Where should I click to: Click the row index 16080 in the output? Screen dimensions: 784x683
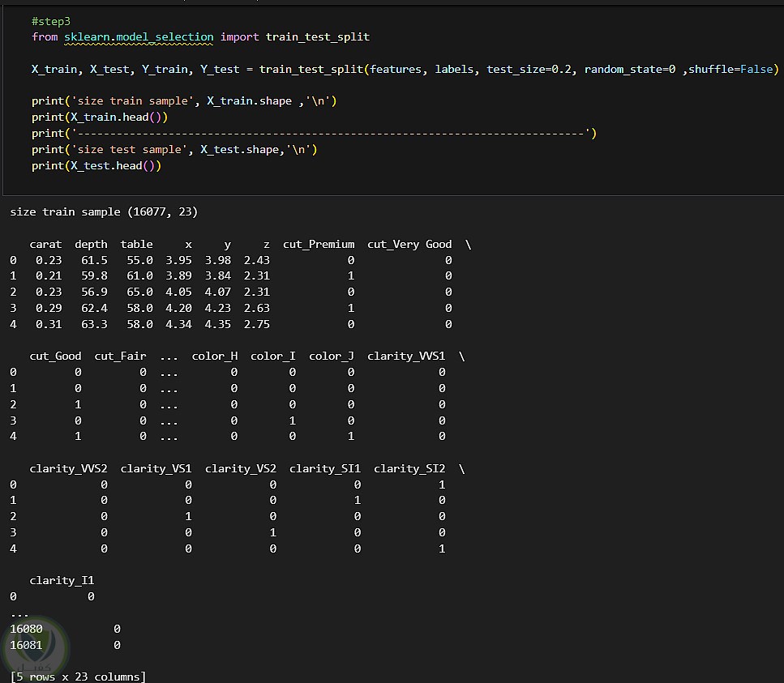[x=26, y=629]
